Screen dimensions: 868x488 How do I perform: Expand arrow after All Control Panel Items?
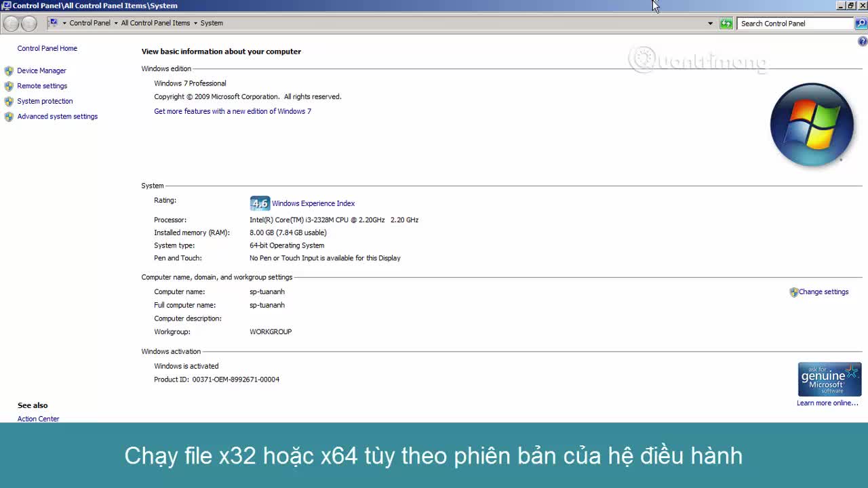[x=195, y=23]
